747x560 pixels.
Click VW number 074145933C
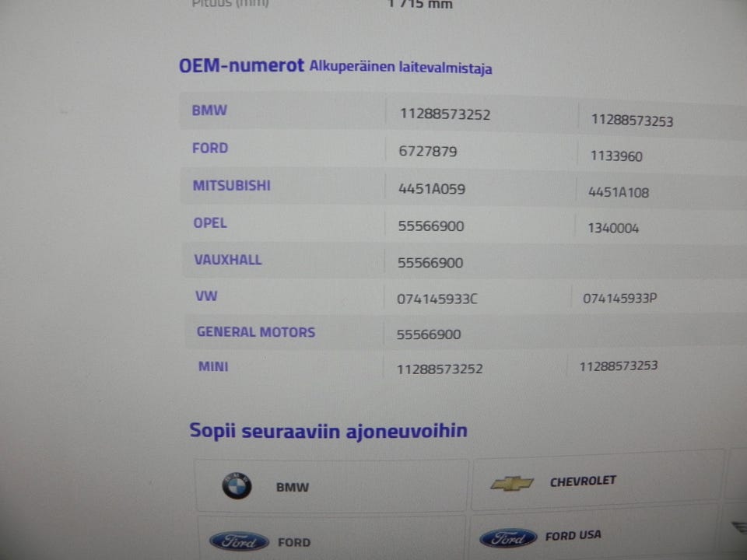pos(437,299)
